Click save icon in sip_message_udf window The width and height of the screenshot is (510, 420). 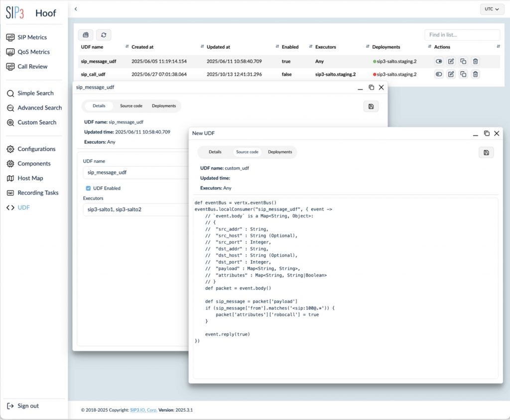pyautogui.click(x=371, y=106)
